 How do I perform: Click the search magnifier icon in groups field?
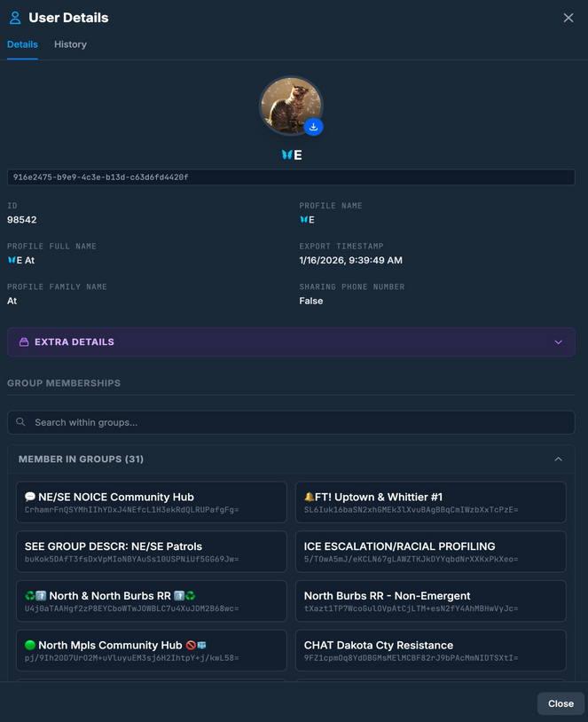point(20,422)
